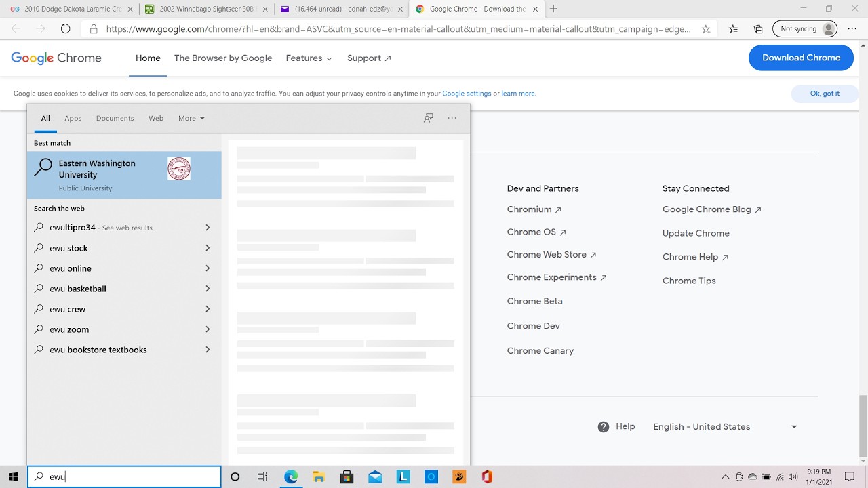This screenshot has width=868, height=488.
Task: Select the Web search filter
Action: tap(156, 118)
